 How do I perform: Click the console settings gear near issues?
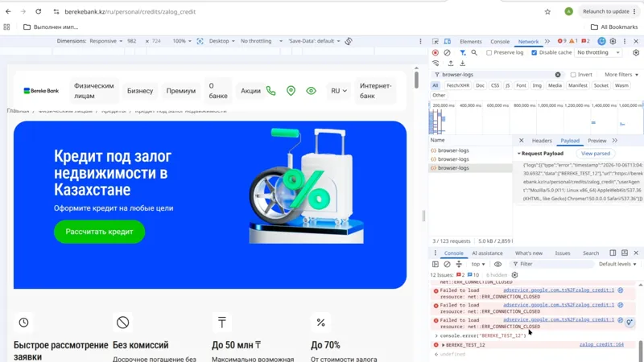point(514,275)
